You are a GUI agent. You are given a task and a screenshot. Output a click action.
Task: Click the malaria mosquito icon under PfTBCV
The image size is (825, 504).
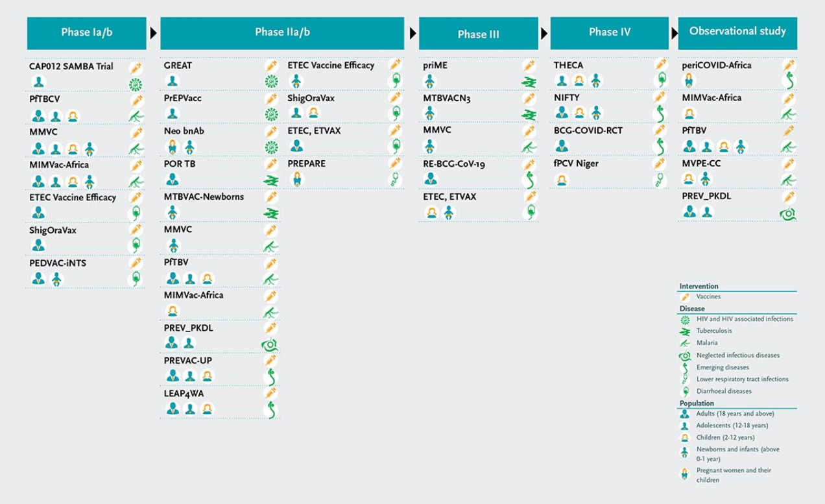(136, 117)
